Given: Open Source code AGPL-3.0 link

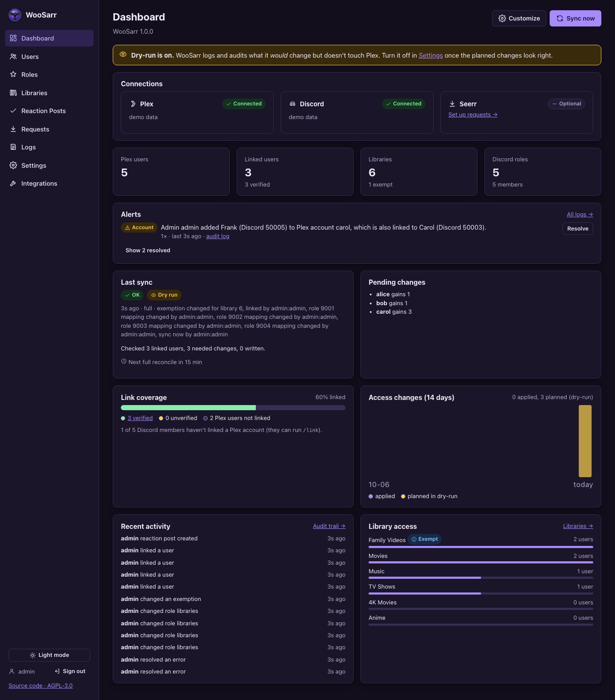Looking at the screenshot, I should pos(41,685).
